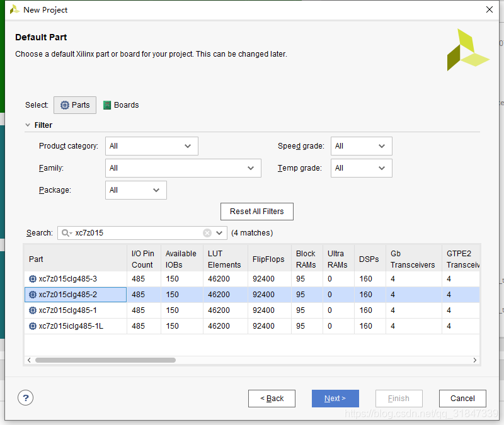The height and width of the screenshot is (425, 504).
Task: Sort by Gb Transceivers column
Action: [414, 259]
